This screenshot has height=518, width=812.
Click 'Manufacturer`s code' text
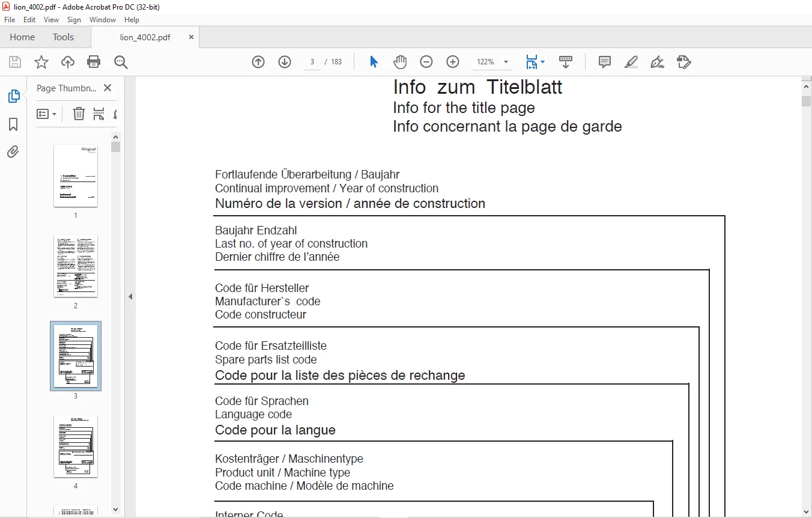click(x=267, y=301)
